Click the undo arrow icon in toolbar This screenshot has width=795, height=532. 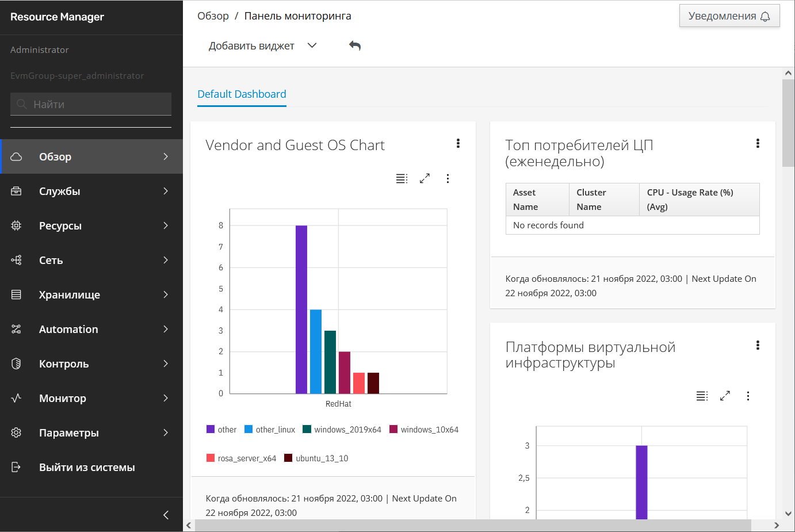355,46
